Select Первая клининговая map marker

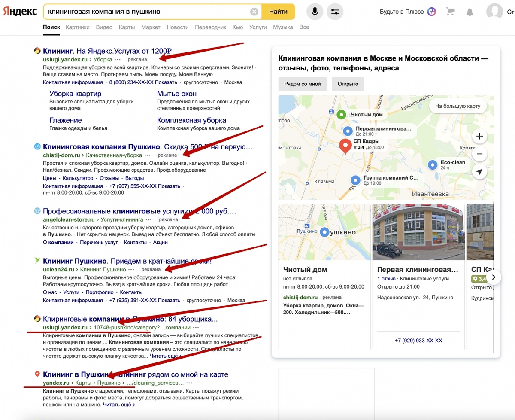(348, 131)
